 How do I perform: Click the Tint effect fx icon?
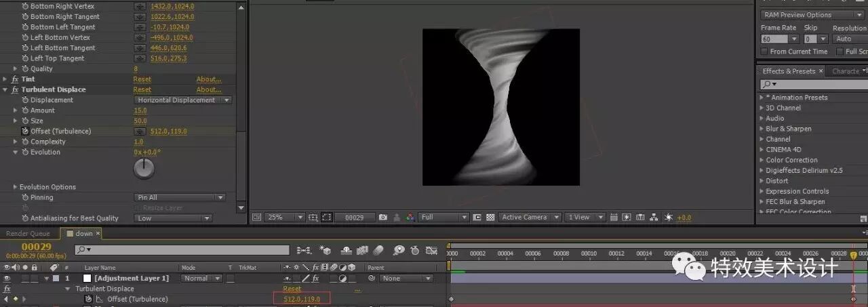15,79
